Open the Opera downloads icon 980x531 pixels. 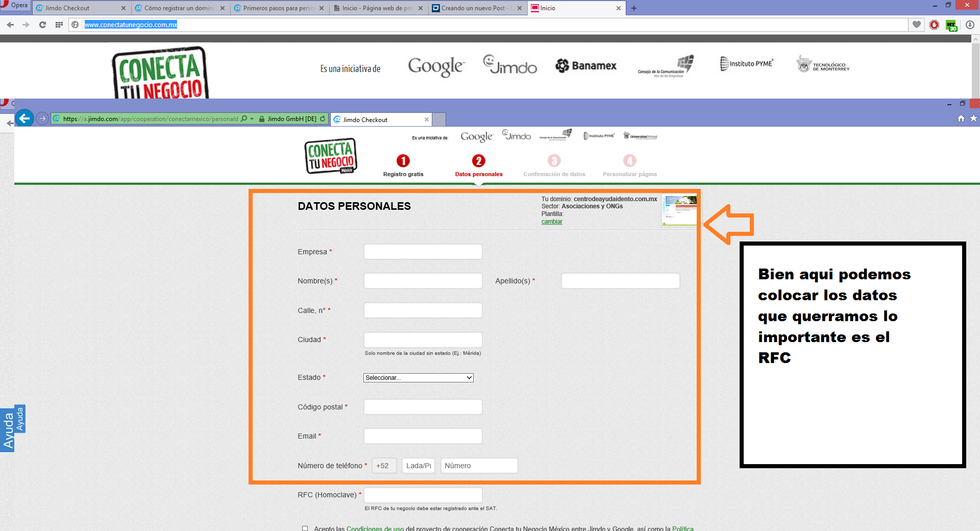[x=970, y=25]
